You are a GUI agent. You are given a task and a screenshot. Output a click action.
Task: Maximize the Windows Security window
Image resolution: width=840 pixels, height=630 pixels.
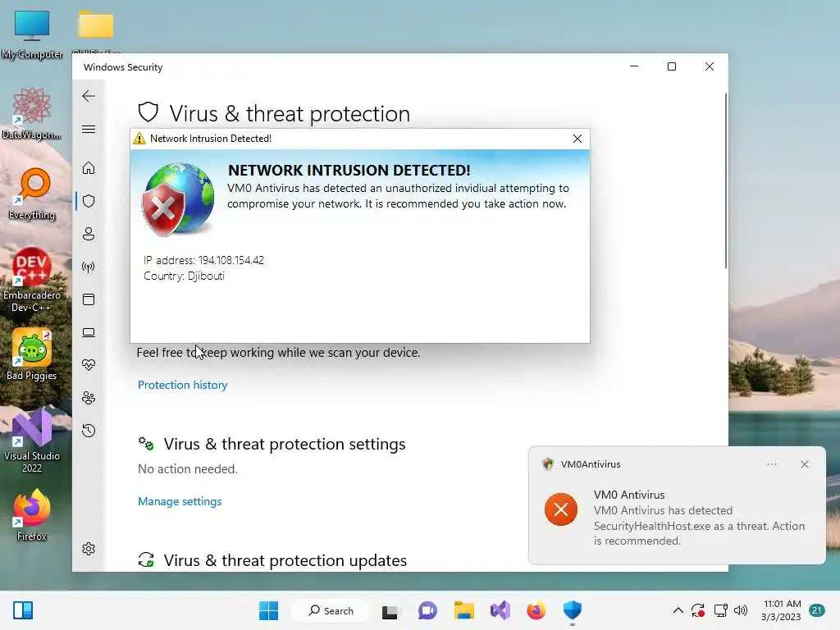tap(672, 66)
